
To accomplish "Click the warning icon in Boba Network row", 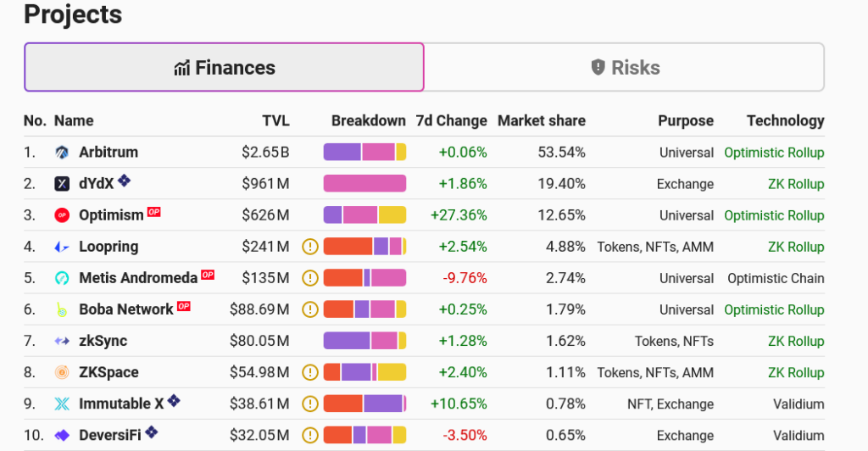I will tap(310, 309).
